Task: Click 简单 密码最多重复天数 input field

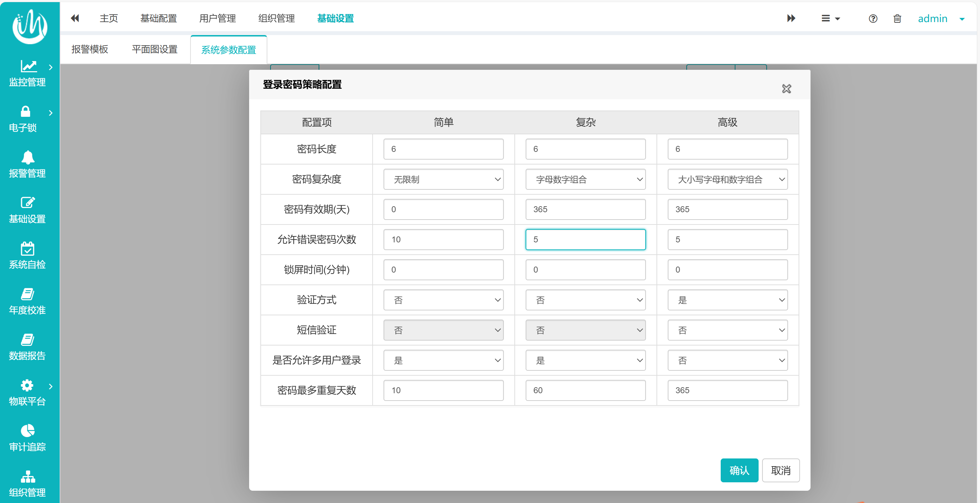Action: [x=443, y=390]
